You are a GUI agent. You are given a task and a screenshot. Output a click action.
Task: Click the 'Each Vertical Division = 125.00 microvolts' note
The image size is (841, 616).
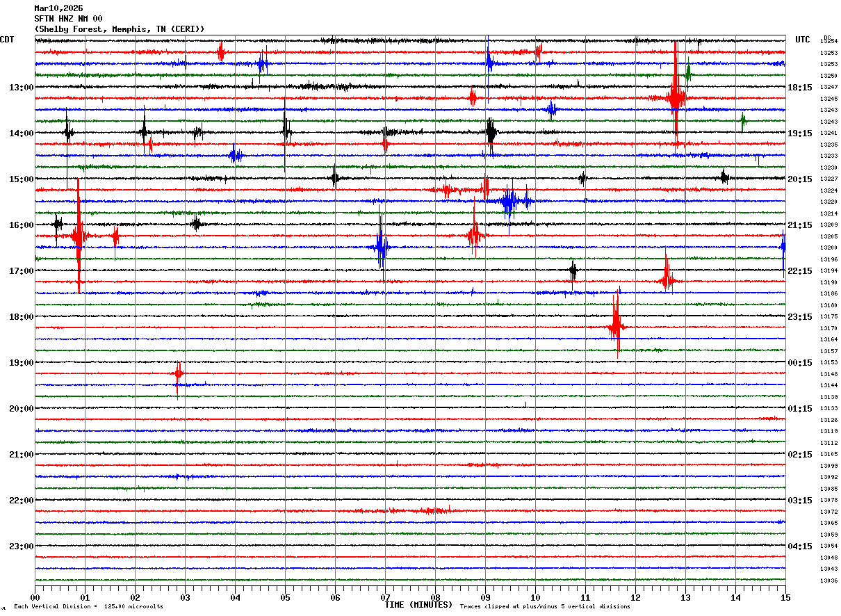click(88, 607)
